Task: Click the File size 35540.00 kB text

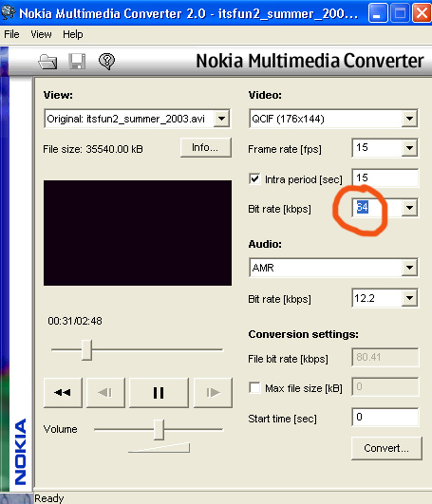Action: click(93, 149)
